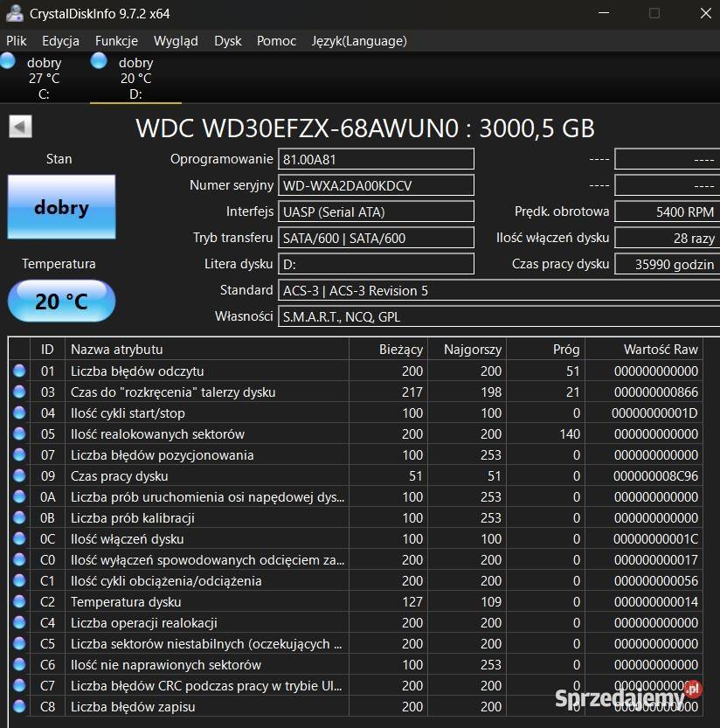
Task: Open the Pomoc menu
Action: point(276,41)
